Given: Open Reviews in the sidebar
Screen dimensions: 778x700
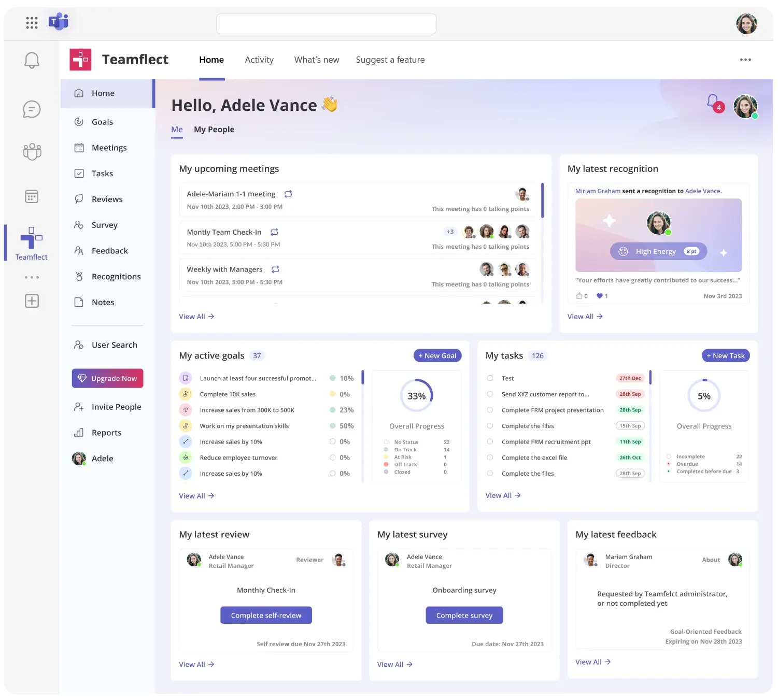Looking at the screenshot, I should click(x=108, y=199).
